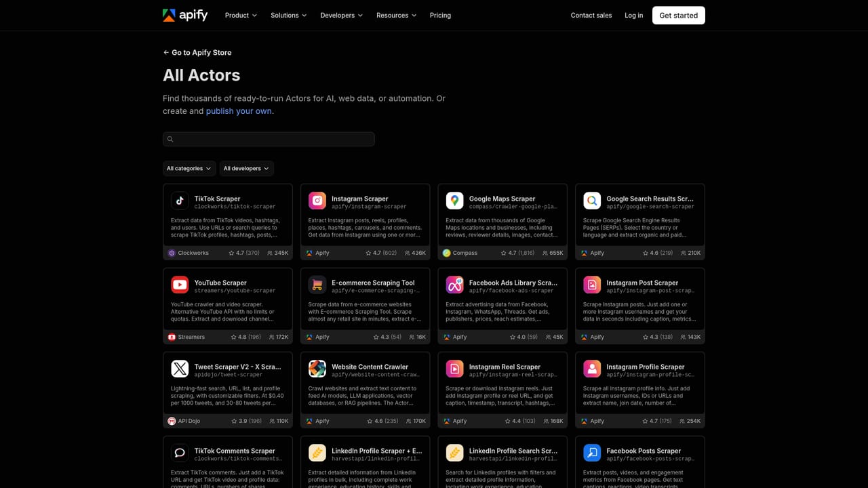Click the TikTok Comments Scraper bubble icon
This screenshot has width=868, height=488.
pyautogui.click(x=180, y=453)
